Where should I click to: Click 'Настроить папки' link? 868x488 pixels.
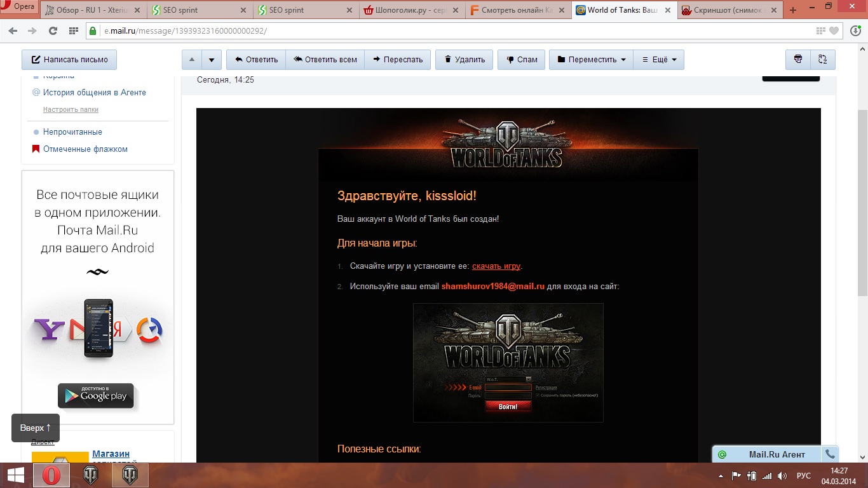click(71, 109)
